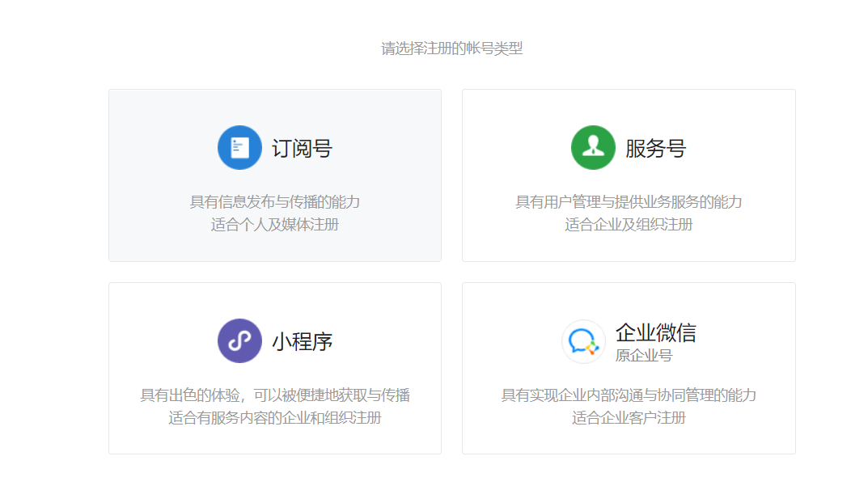Click the green 服务号 person icon
The width and height of the screenshot is (868, 490).
click(593, 148)
